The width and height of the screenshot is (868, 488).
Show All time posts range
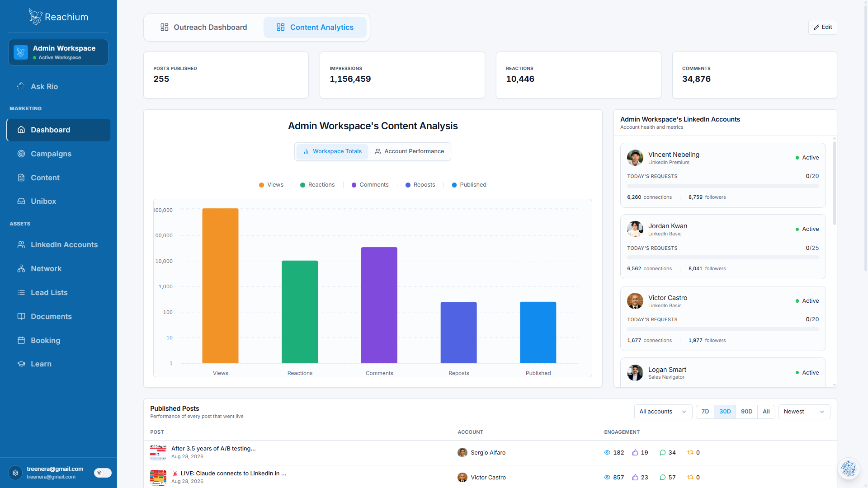[x=766, y=412]
